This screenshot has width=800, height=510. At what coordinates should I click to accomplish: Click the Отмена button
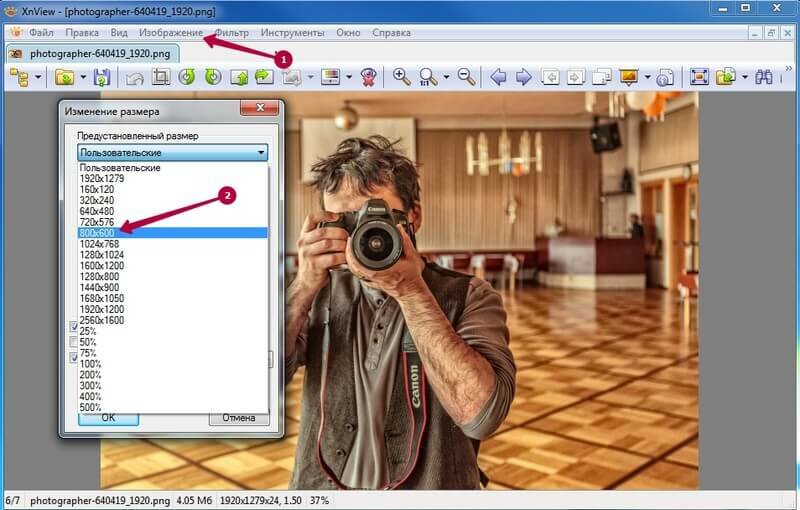point(238,418)
